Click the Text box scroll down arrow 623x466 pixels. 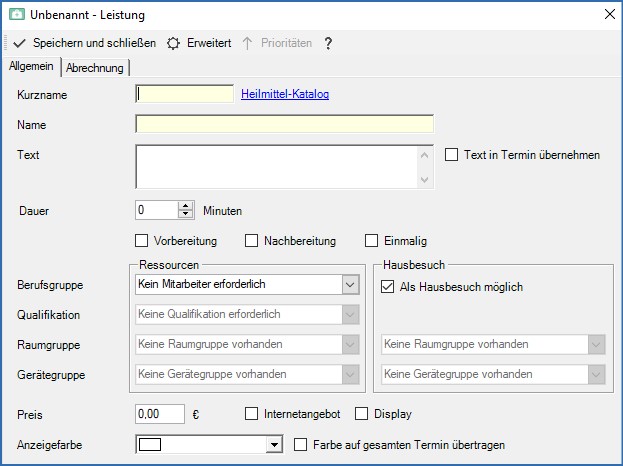point(424,180)
